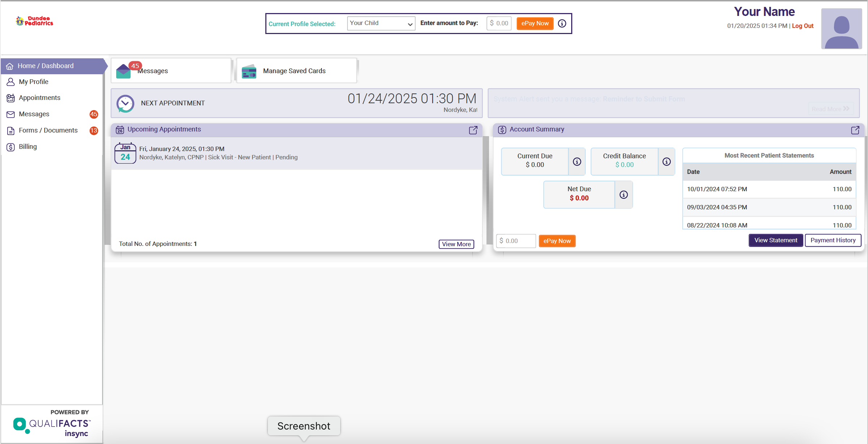
Task: Click the Manage Saved Cards icon
Action: (x=249, y=71)
